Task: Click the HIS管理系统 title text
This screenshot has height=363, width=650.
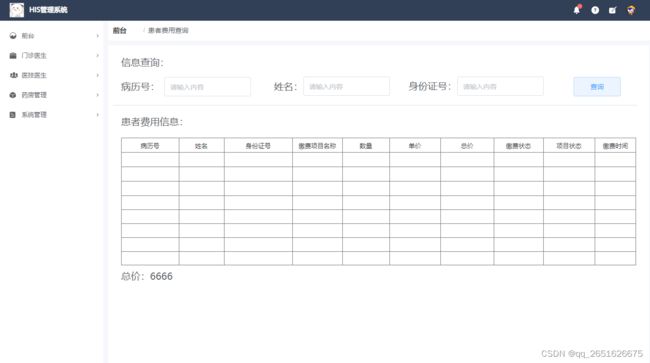Action: [48, 10]
